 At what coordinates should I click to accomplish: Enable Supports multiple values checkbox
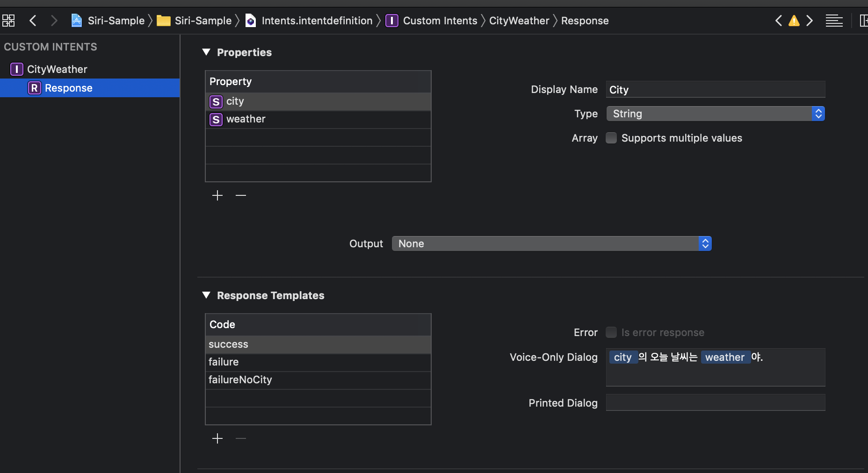(611, 138)
